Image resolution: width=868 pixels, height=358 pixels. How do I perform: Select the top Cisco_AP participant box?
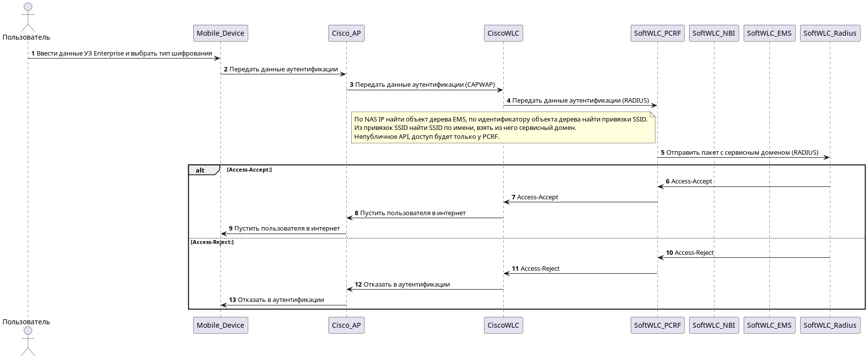346,33
